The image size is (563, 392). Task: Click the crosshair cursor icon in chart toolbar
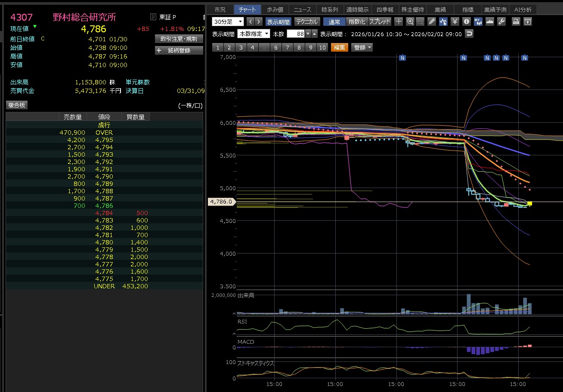tap(399, 22)
